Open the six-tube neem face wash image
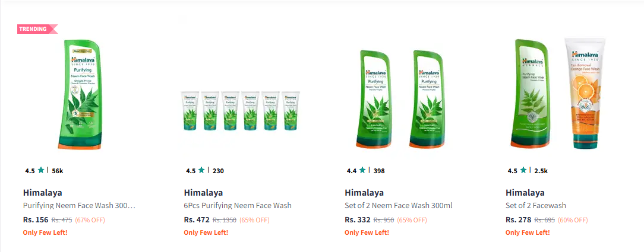This screenshot has height=252, width=644. pos(241,111)
